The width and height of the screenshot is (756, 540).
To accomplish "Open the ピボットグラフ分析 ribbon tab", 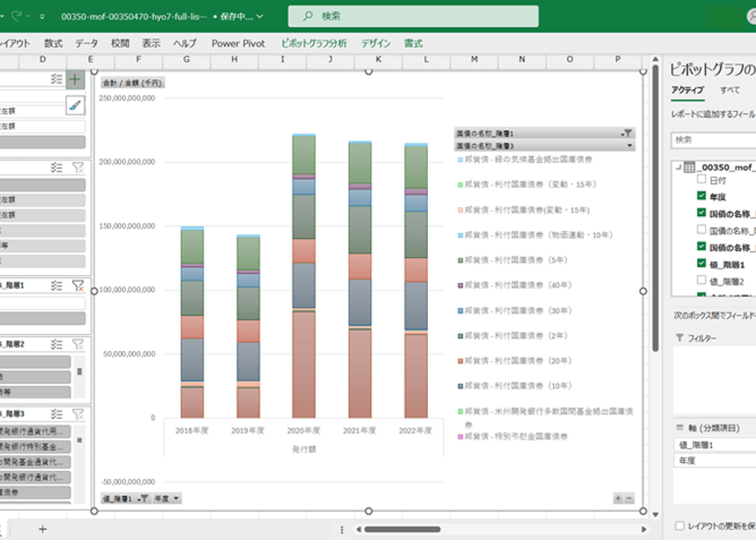I will coord(314,43).
